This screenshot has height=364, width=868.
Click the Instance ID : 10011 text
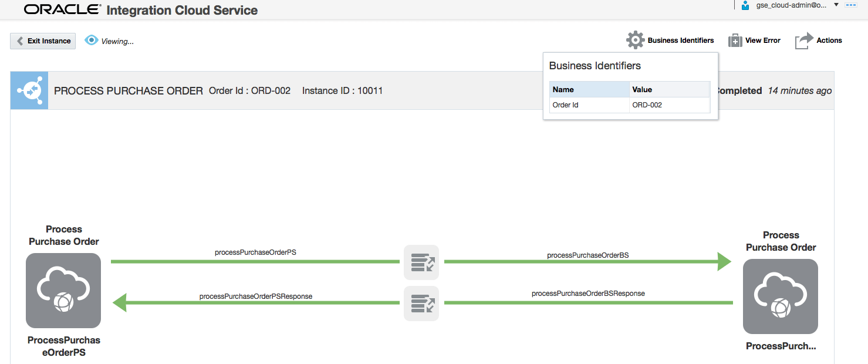(343, 91)
